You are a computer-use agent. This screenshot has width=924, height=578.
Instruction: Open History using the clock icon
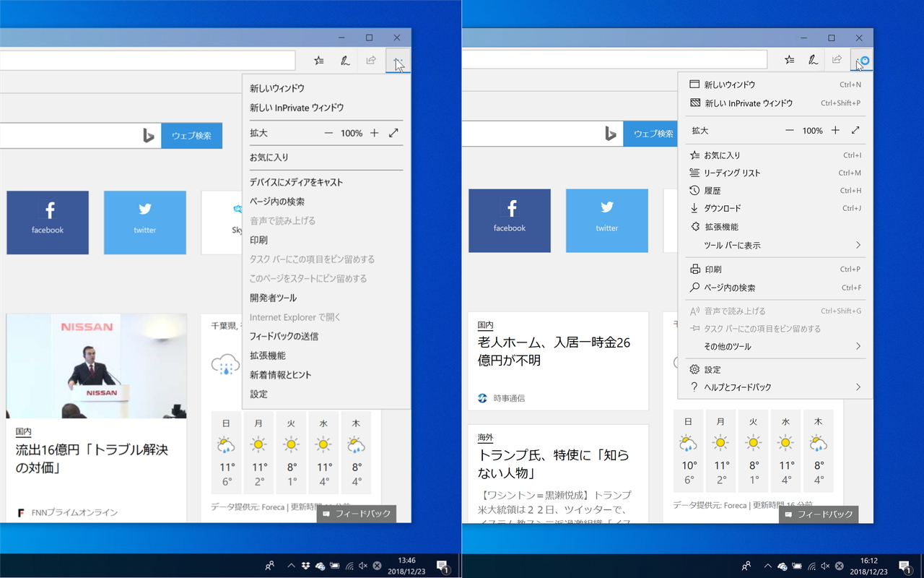click(722, 190)
